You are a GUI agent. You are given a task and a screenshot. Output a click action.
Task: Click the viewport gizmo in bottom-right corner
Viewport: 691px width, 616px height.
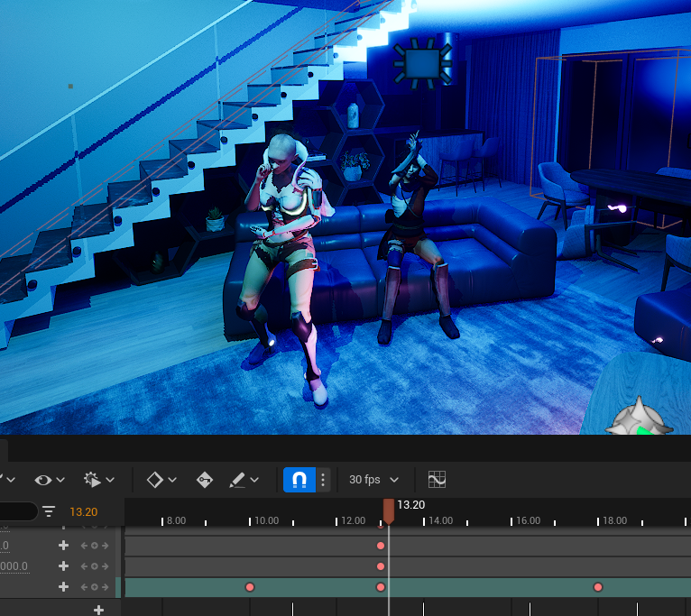(x=639, y=419)
